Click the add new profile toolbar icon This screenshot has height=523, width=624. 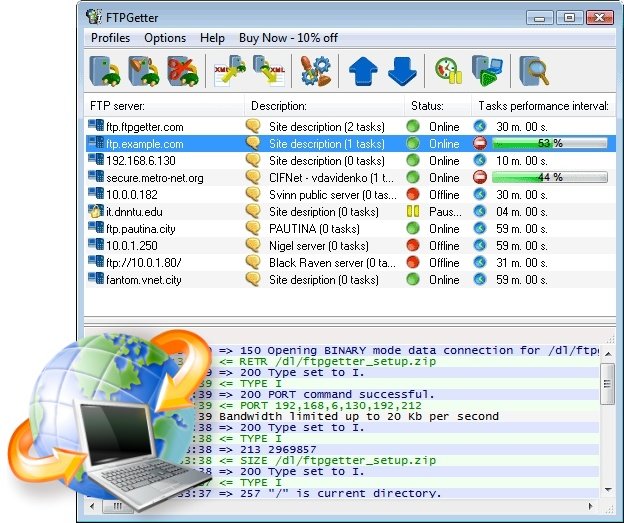pyautogui.click(x=104, y=72)
